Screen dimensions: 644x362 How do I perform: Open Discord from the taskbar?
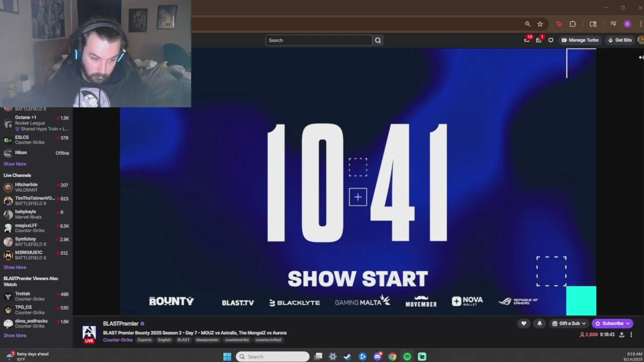tap(377, 356)
